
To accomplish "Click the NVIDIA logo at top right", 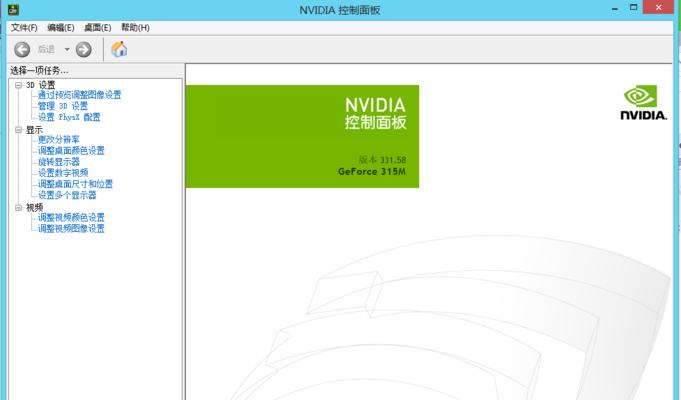I will coord(643,102).
